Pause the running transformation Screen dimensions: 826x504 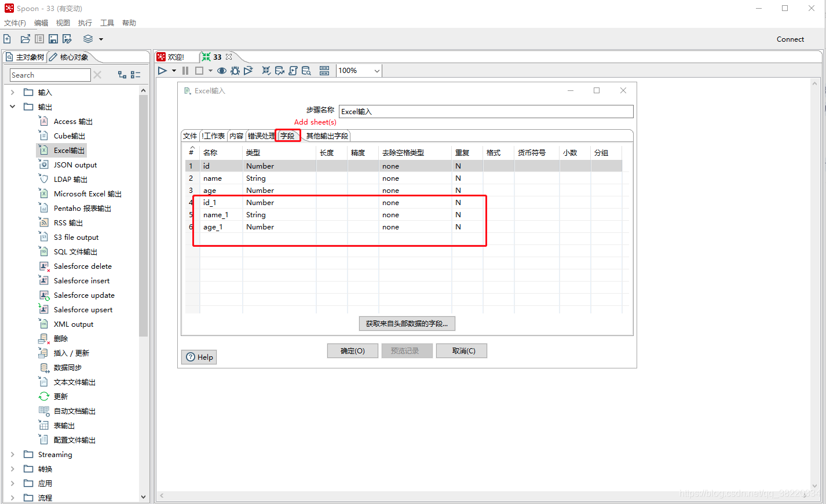click(185, 71)
